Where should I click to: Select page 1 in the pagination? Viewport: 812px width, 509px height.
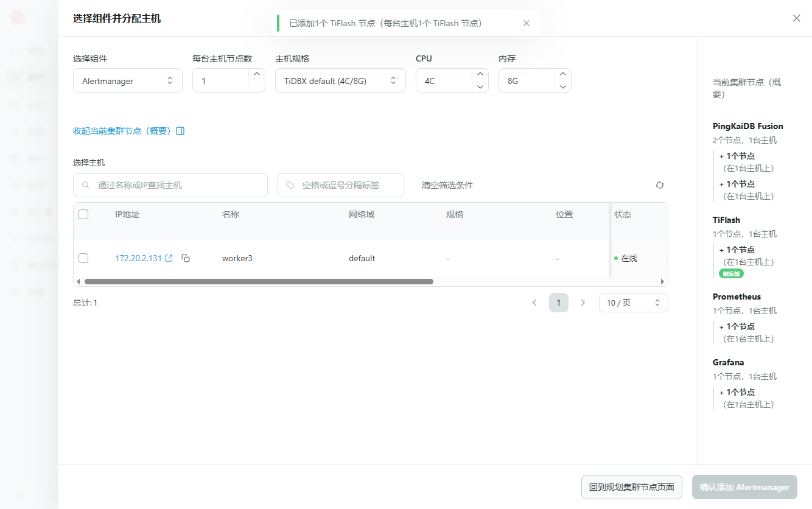pyautogui.click(x=558, y=303)
